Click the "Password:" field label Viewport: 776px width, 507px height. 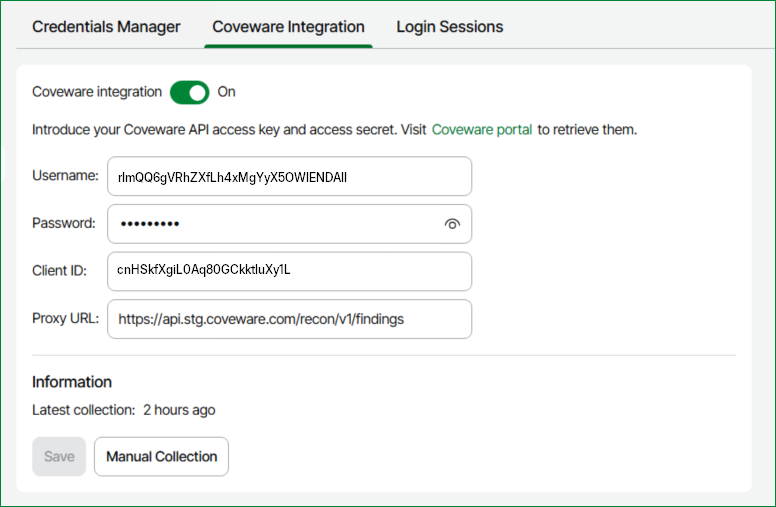pyautogui.click(x=64, y=224)
